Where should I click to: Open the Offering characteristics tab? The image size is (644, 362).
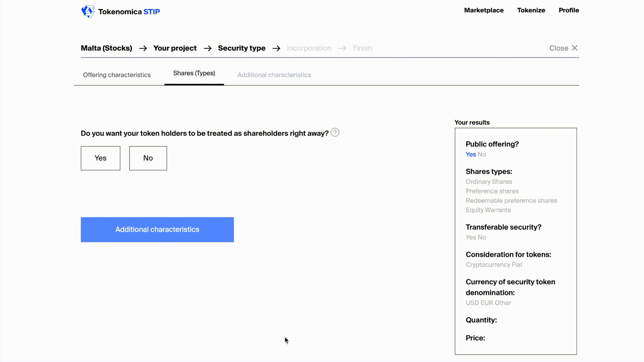pos(117,75)
